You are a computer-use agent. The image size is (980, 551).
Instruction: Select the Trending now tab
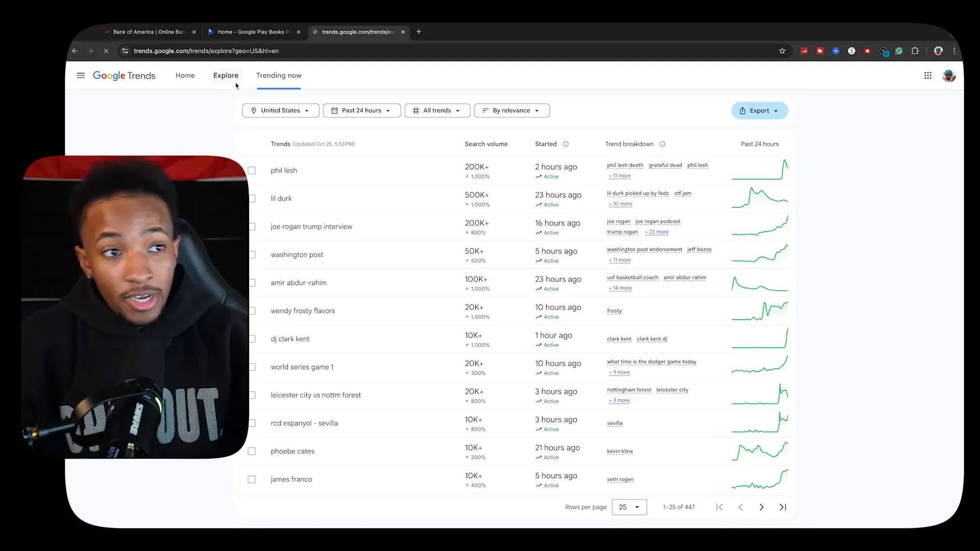(279, 76)
